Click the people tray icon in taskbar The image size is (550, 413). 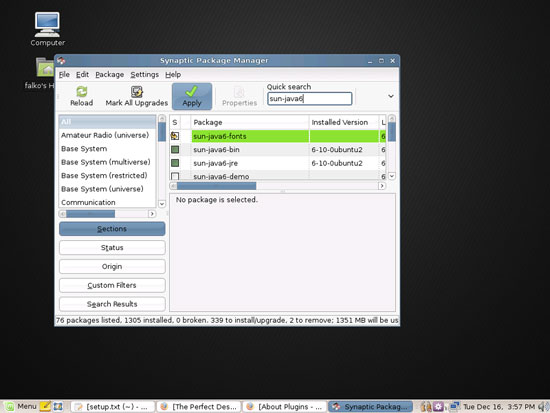(x=426, y=407)
